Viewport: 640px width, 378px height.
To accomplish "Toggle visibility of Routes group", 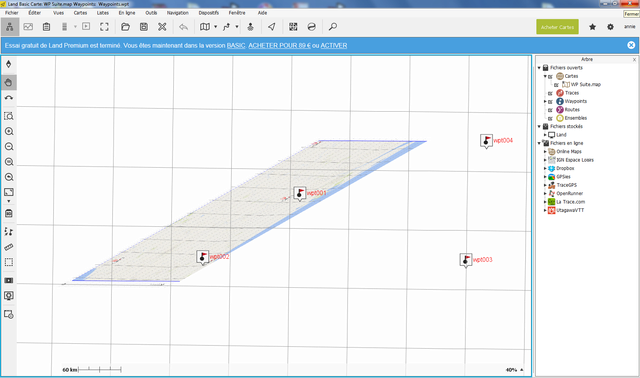I will [x=550, y=110].
